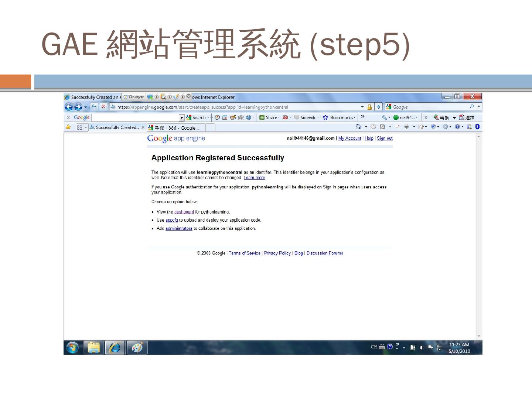The image size is (532, 399).
Task: Click the Read Mail icon
Action: 397,127
